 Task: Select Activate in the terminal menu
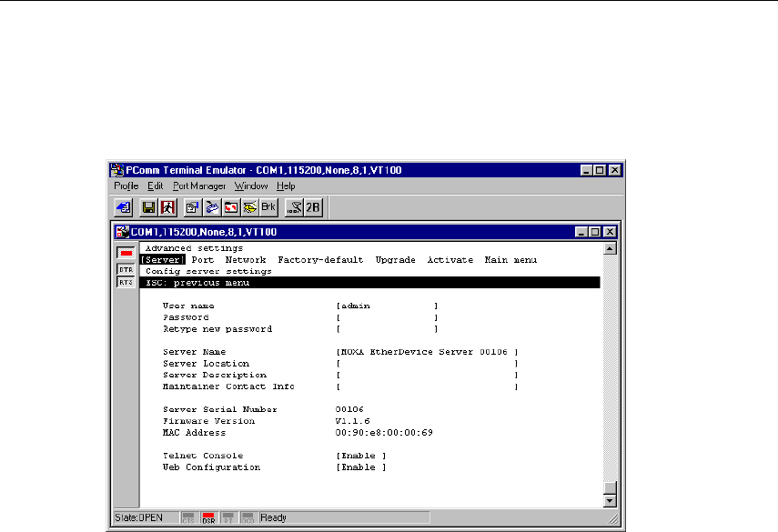pos(450,260)
